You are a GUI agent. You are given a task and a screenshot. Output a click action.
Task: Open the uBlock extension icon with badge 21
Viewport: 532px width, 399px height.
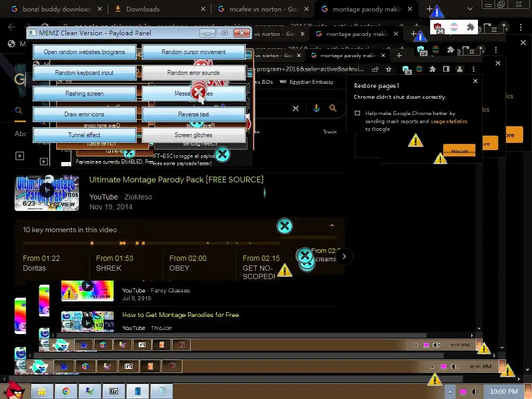pos(406,70)
